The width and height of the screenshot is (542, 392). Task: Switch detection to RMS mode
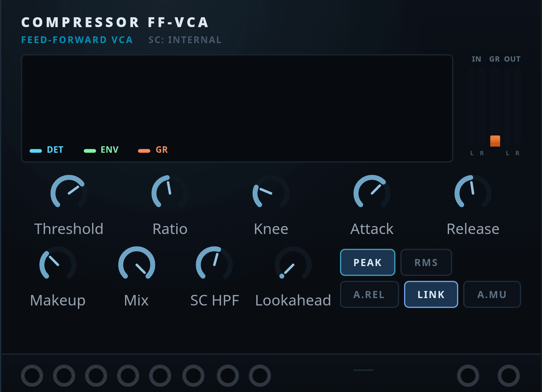(x=426, y=262)
